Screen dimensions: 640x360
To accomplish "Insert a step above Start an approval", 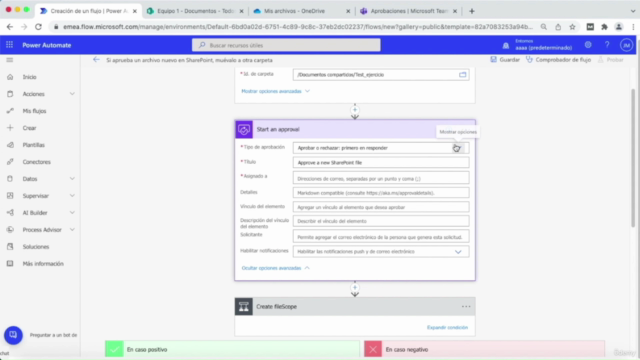I will [355, 110].
